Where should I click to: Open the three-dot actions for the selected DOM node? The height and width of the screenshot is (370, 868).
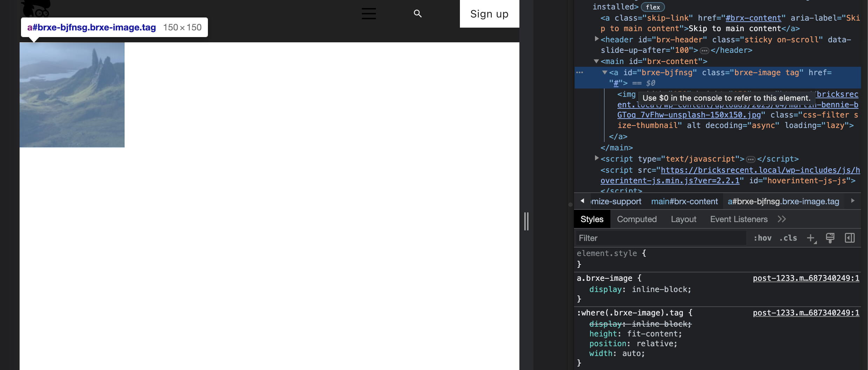[580, 72]
